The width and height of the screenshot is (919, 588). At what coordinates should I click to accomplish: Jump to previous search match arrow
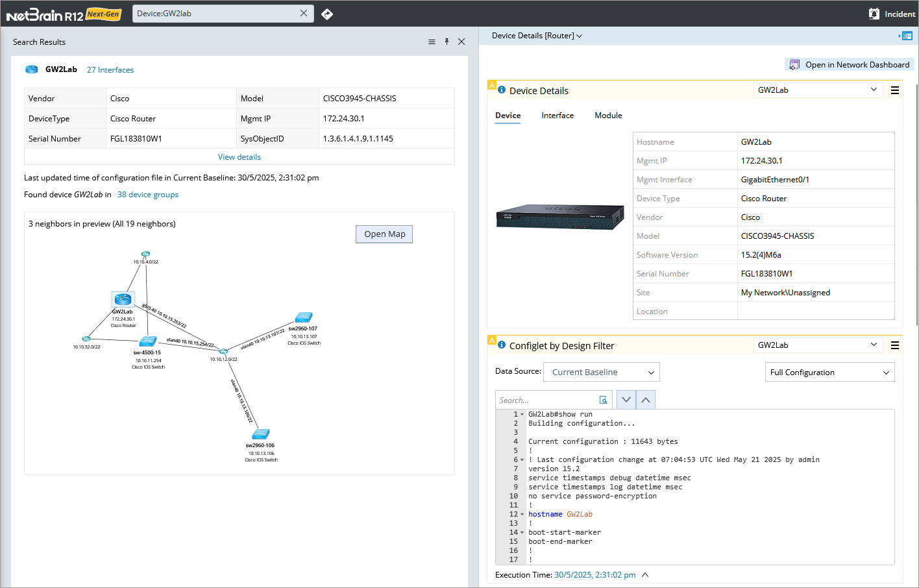[x=646, y=400]
